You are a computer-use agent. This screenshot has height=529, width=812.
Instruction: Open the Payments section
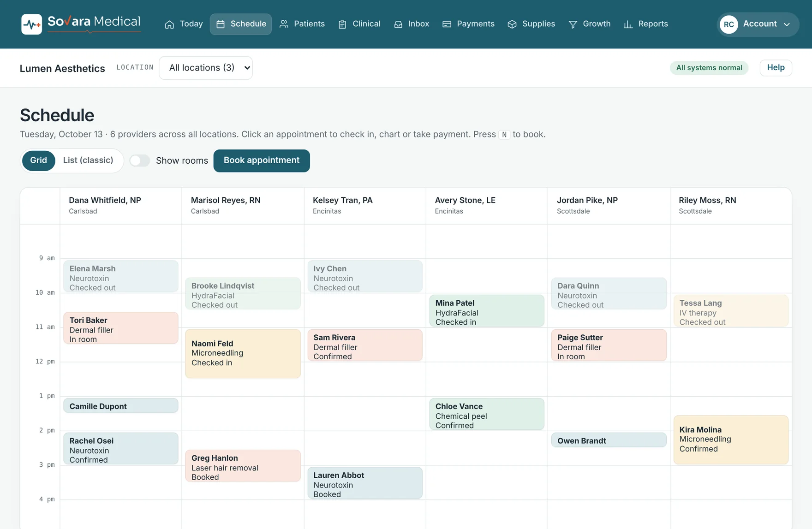click(x=468, y=24)
